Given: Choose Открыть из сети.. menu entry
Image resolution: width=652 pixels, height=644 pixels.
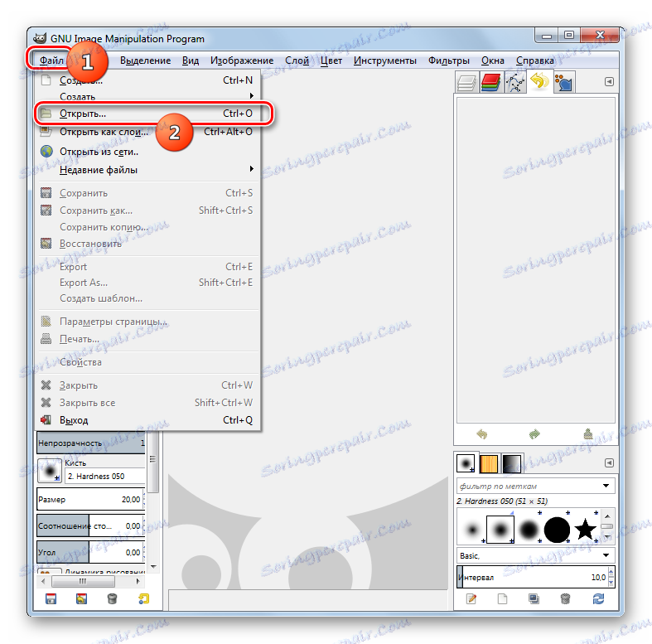Looking at the screenshot, I should click(147, 152).
